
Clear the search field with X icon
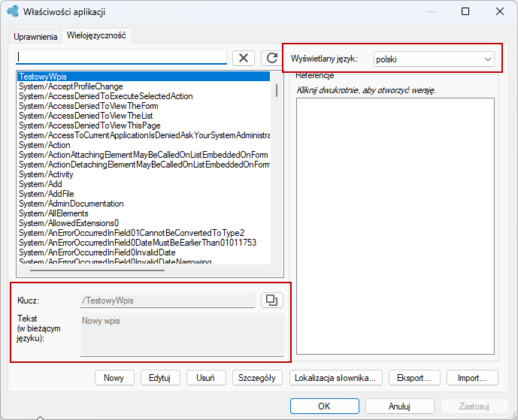pyautogui.click(x=244, y=58)
